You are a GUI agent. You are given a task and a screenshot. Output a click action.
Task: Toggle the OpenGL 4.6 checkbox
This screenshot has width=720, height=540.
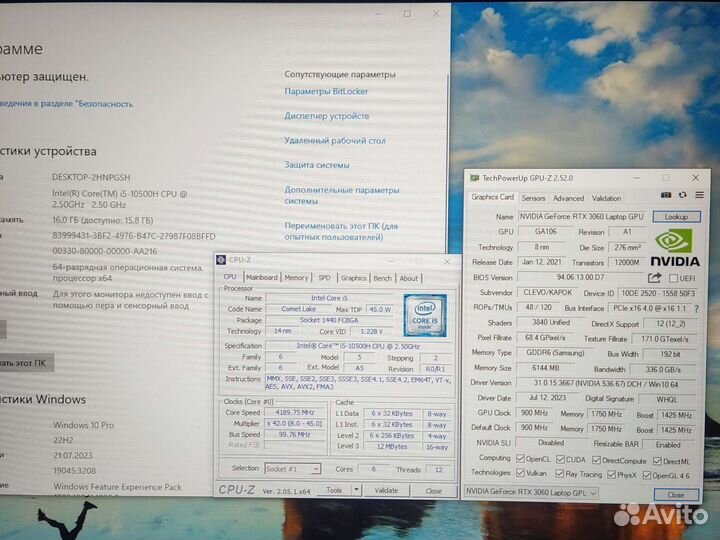[647, 475]
